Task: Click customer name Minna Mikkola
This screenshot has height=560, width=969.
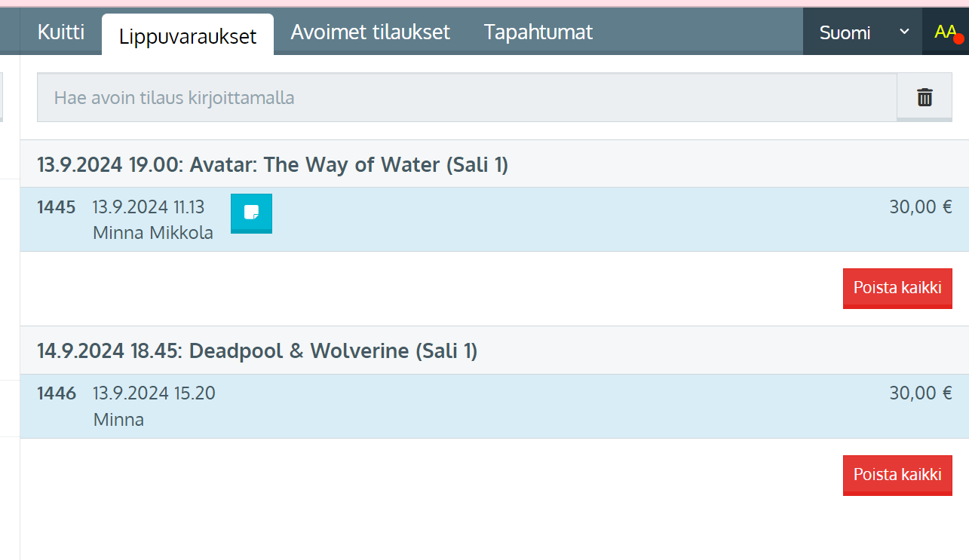Action: click(x=153, y=233)
